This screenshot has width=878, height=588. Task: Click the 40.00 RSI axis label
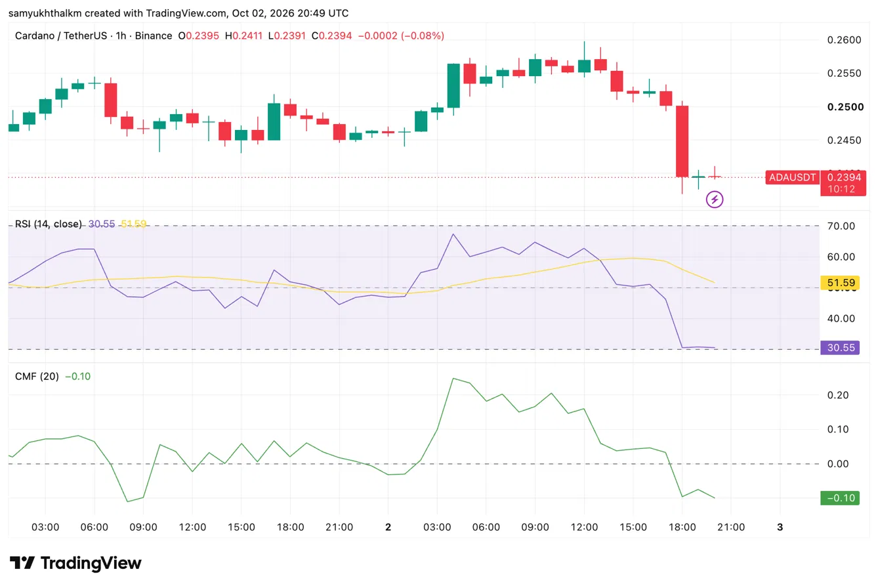[x=842, y=318]
